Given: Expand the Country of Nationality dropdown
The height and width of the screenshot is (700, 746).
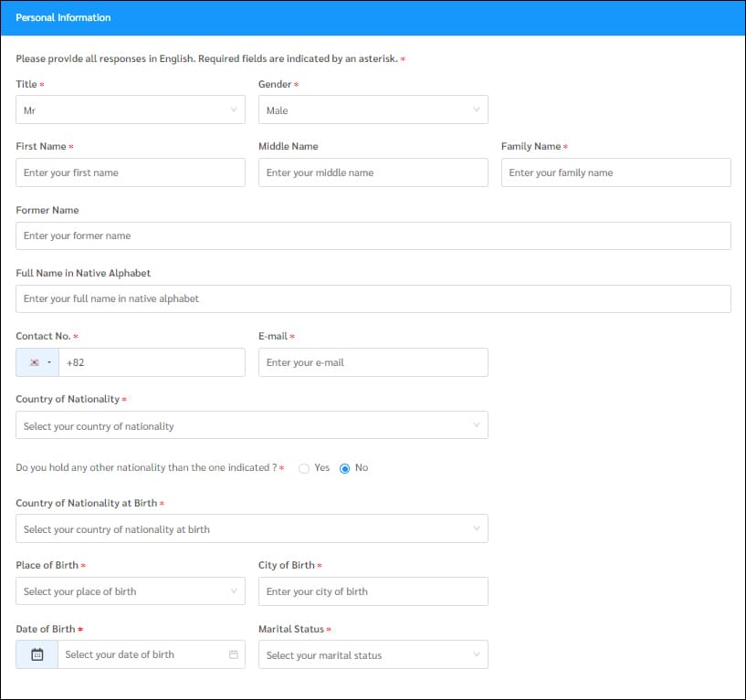Looking at the screenshot, I should point(252,425).
